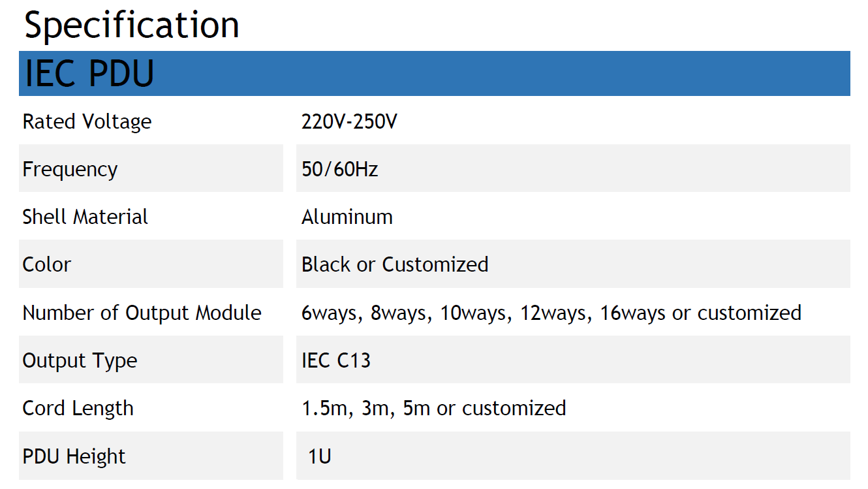Image resolution: width=868 pixels, height=489 pixels.
Task: Click the Rated Voltage label
Action: [x=87, y=121]
